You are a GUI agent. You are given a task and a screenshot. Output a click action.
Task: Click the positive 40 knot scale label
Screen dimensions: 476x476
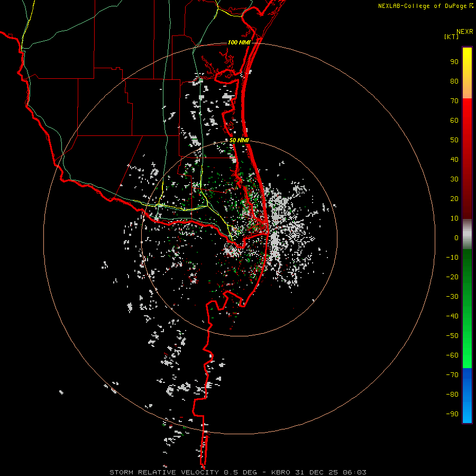[454, 159]
